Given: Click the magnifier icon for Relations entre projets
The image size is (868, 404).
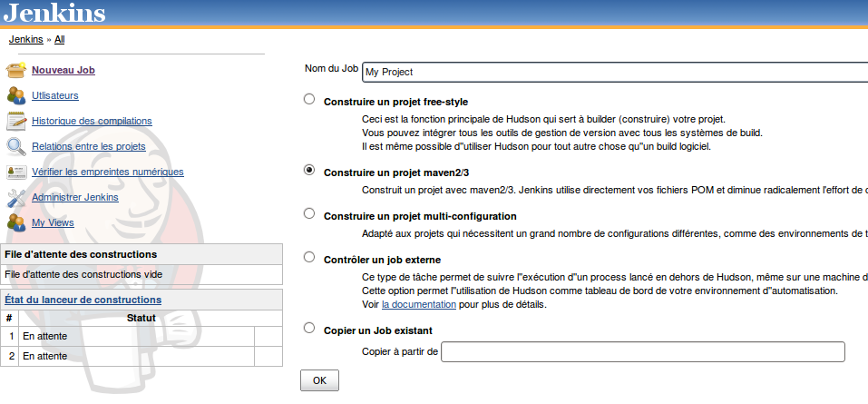Looking at the screenshot, I should point(16,146).
